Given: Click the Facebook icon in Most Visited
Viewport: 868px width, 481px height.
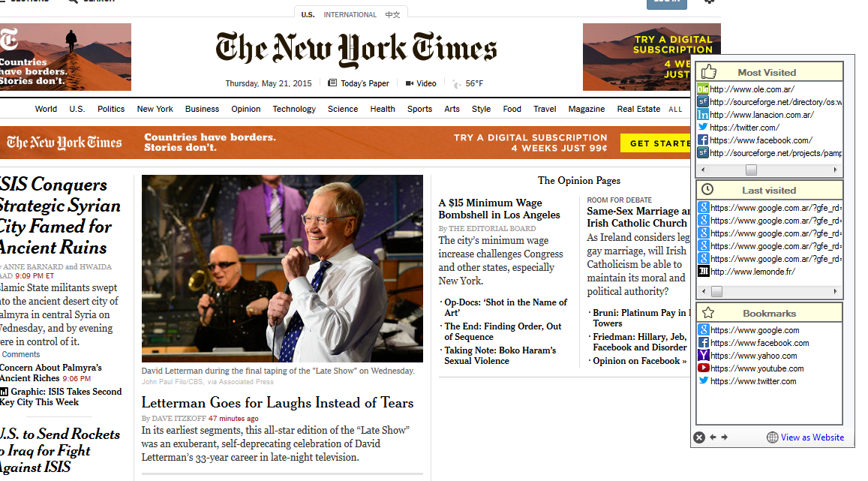Looking at the screenshot, I should click(702, 140).
